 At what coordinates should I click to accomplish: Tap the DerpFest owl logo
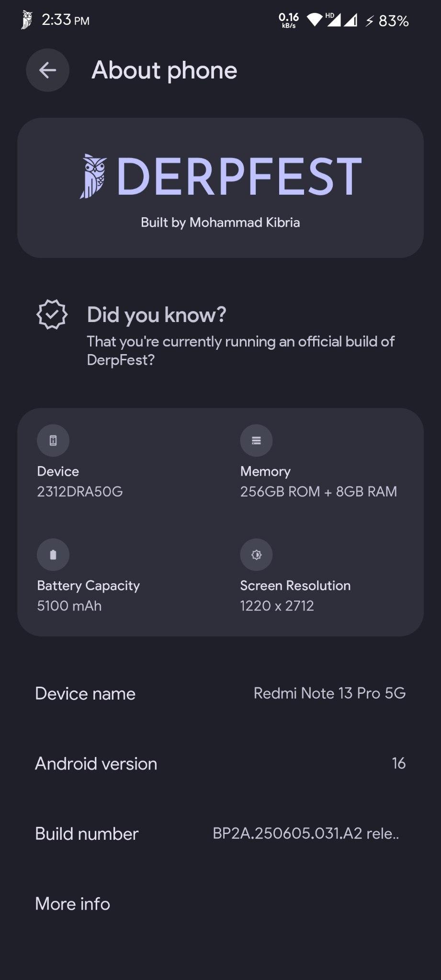click(93, 176)
